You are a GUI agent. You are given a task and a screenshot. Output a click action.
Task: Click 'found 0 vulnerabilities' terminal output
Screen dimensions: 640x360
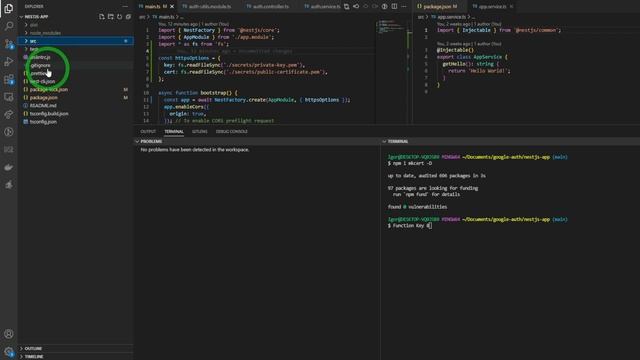(x=417, y=207)
